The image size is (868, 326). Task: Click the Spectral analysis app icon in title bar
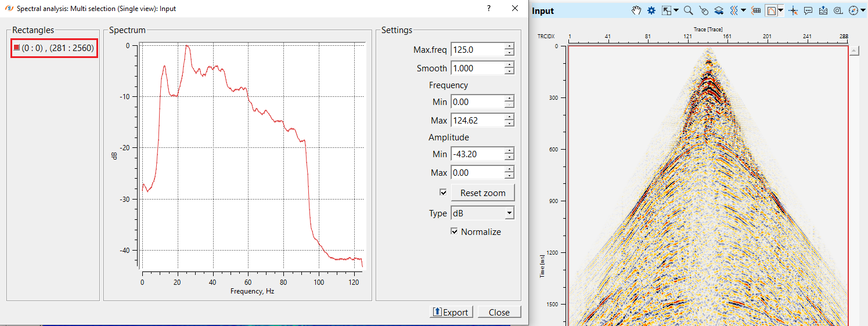pyautogui.click(x=8, y=8)
